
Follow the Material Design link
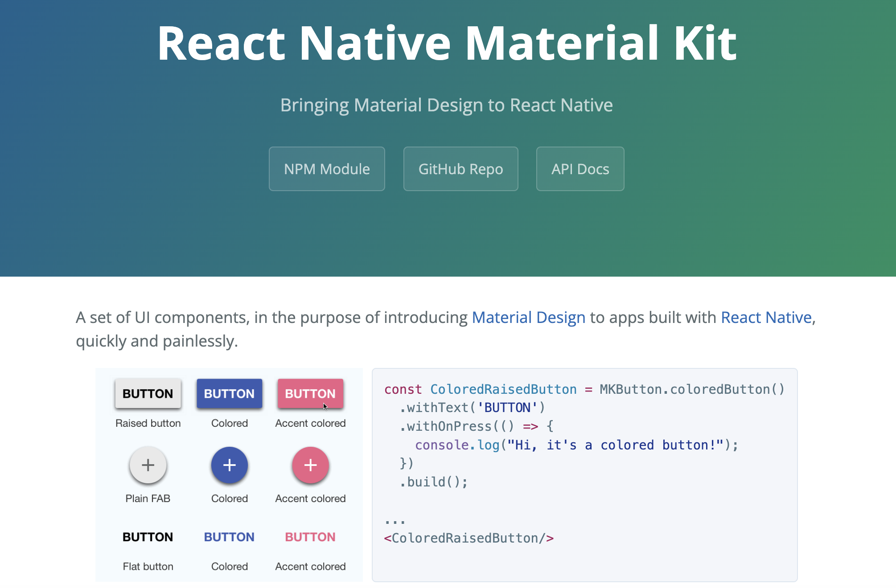[529, 317]
